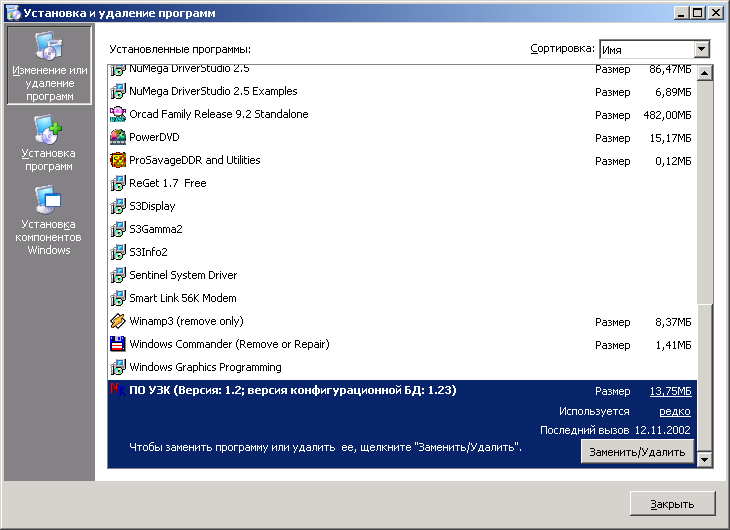Click the PowerDVD program icon
The image size is (730, 530).
click(118, 137)
